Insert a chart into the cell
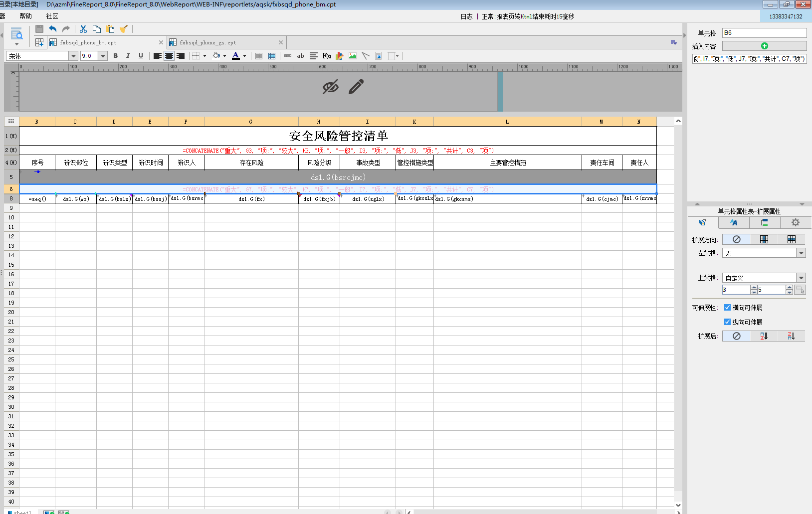812x514 pixels. point(340,56)
